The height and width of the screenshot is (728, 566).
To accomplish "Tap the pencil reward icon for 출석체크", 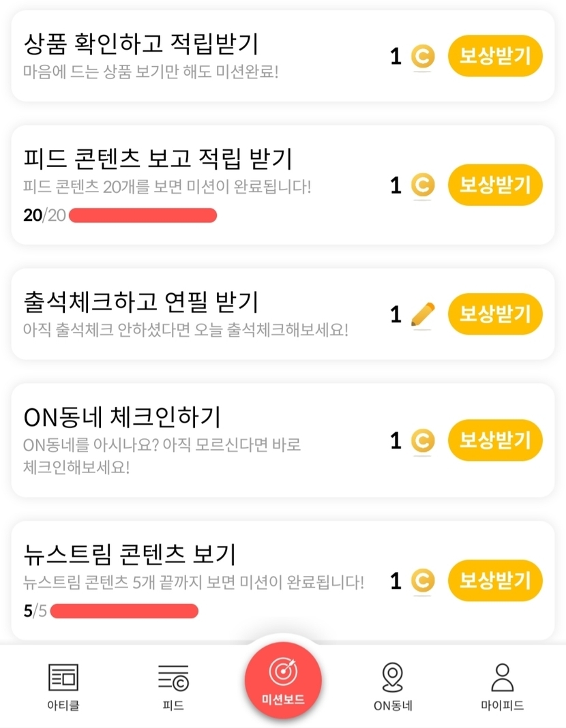I will click(x=423, y=314).
